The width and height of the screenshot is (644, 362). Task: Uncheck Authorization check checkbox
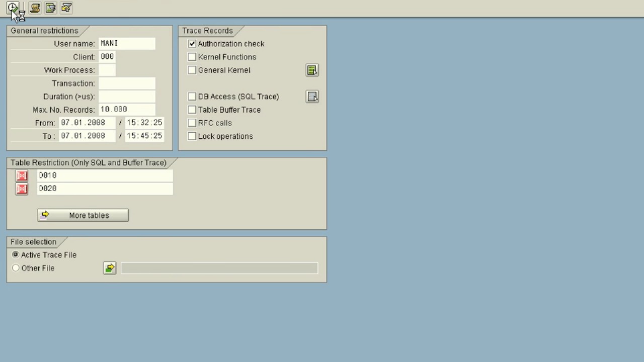(x=192, y=44)
